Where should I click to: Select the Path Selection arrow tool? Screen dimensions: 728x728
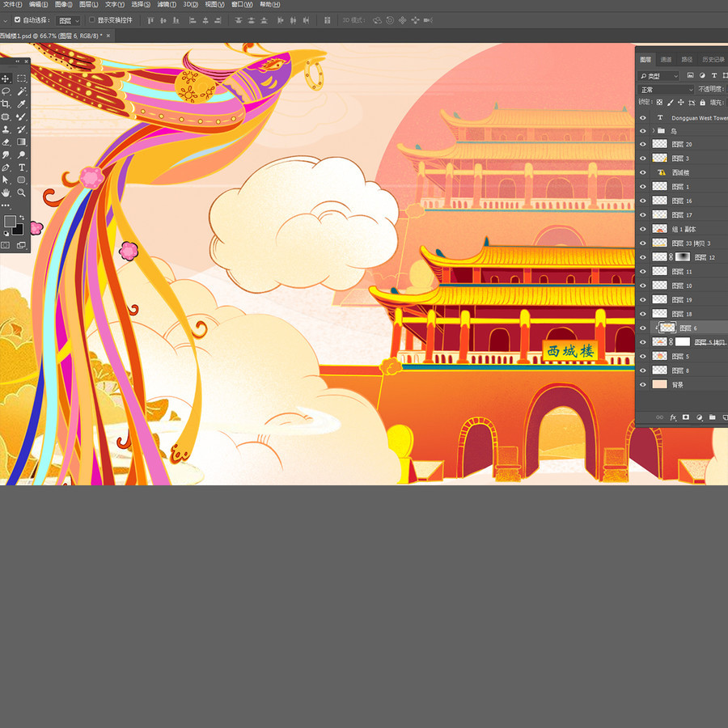6,180
